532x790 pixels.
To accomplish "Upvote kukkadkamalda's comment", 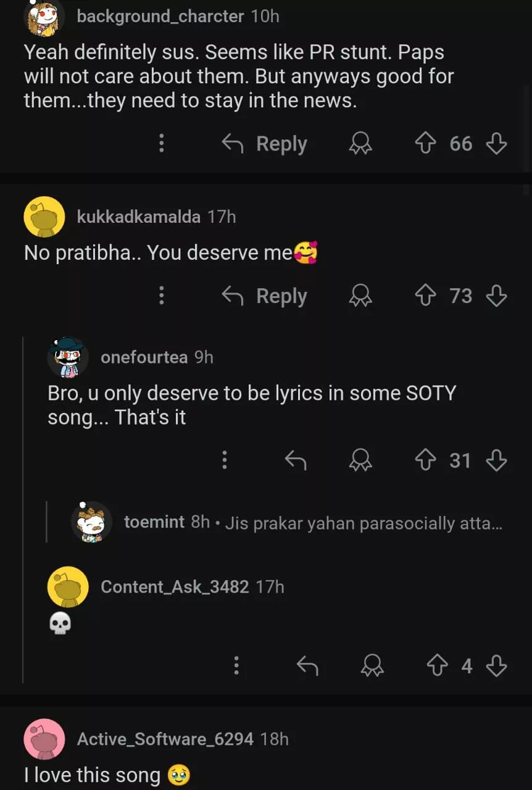I will tap(426, 296).
